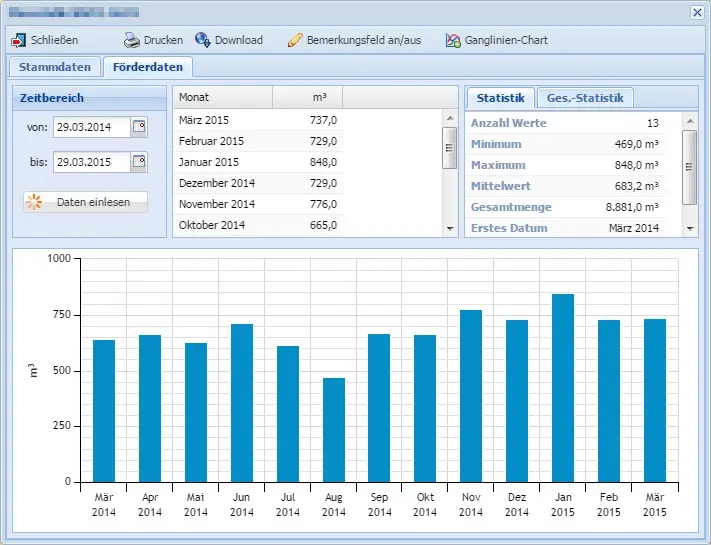The width and height of the screenshot is (711, 545).
Task: Select the März 2015 table row
Action: pyautogui.click(x=258, y=120)
